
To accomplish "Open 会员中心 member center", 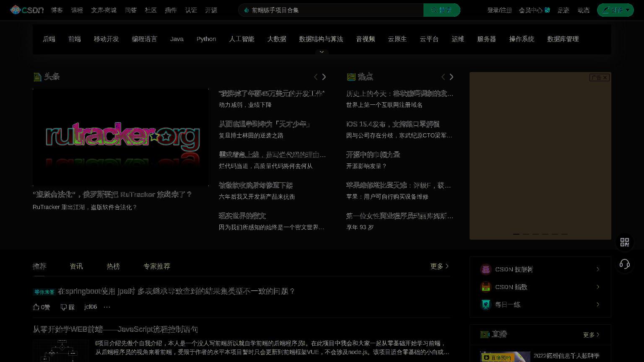I will pyautogui.click(x=530, y=10).
